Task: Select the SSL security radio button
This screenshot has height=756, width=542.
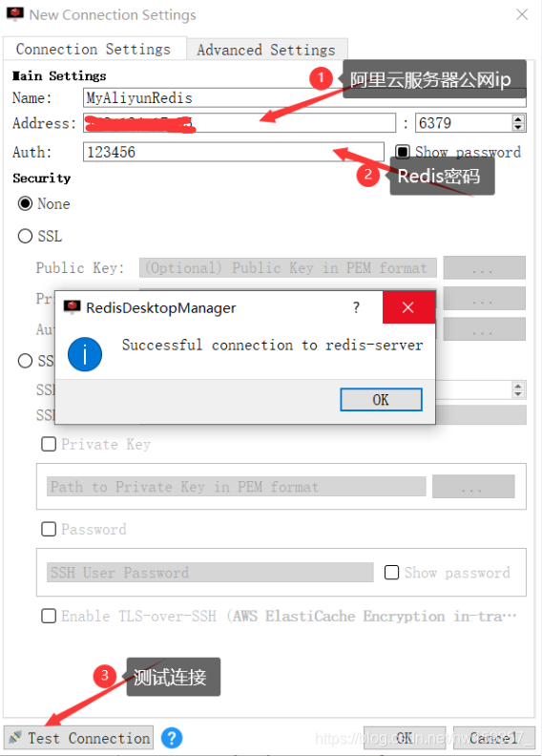Action: pyautogui.click(x=25, y=237)
